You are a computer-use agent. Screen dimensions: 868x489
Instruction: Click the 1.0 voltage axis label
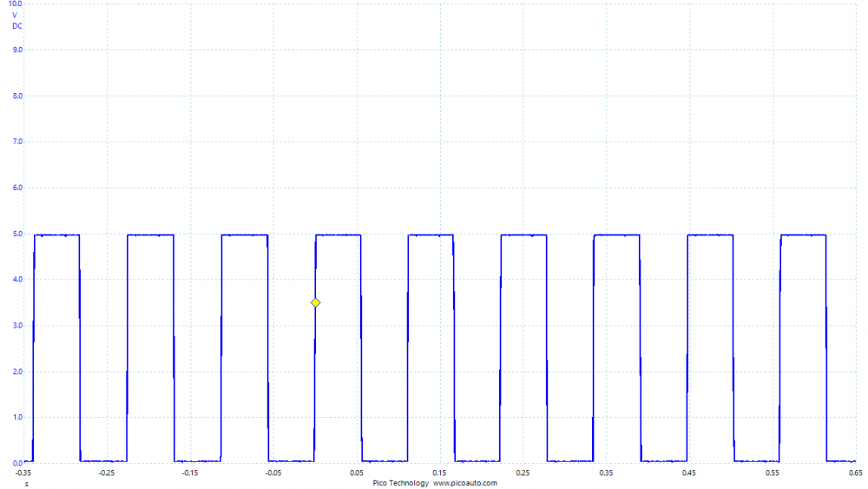[x=17, y=418]
